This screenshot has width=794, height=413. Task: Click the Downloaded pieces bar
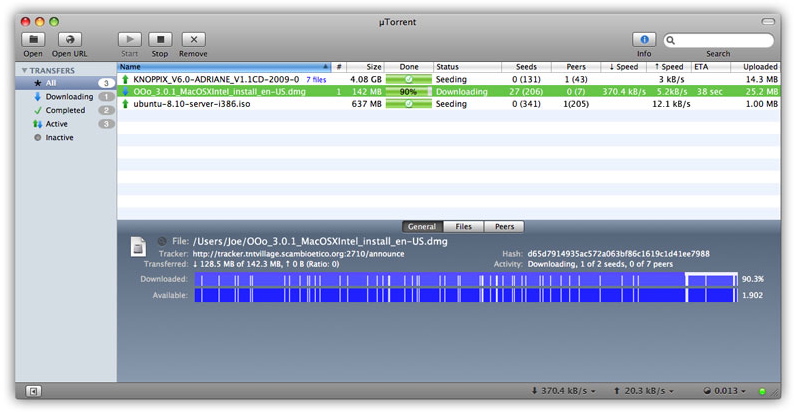pos(466,279)
